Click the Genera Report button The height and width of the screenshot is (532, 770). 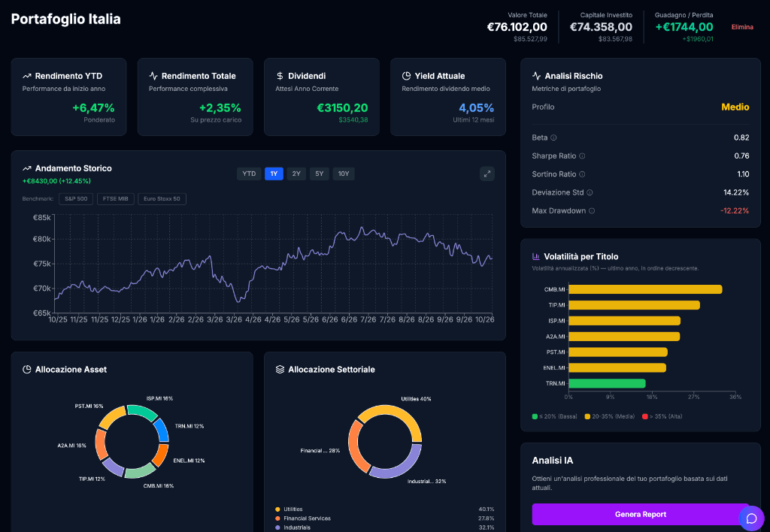(x=641, y=514)
